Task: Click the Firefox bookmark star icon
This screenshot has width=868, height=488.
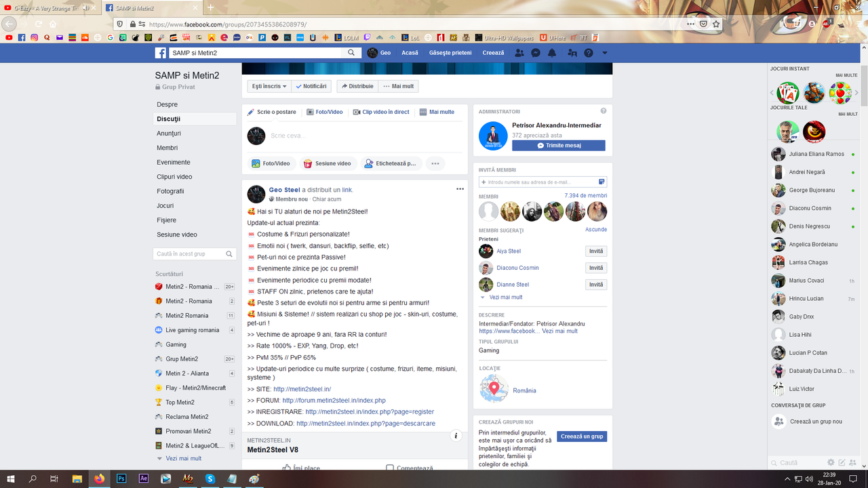Action: tap(716, 24)
